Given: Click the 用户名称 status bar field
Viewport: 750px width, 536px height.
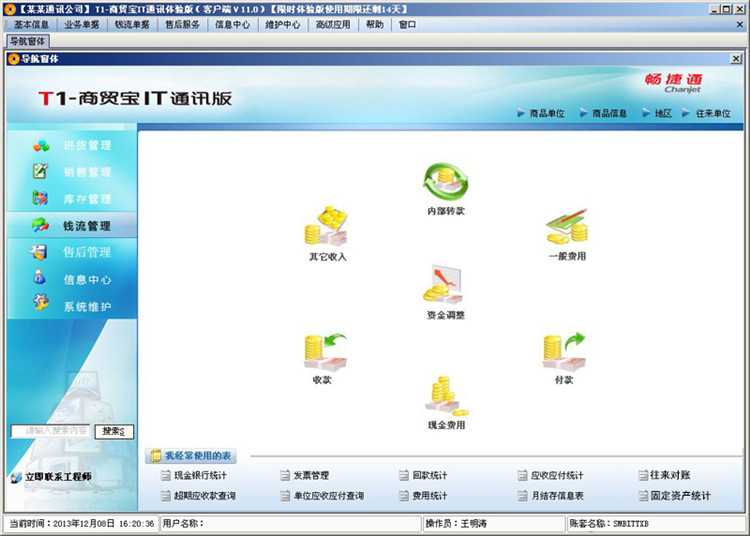Looking at the screenshot, I should click(290, 524).
